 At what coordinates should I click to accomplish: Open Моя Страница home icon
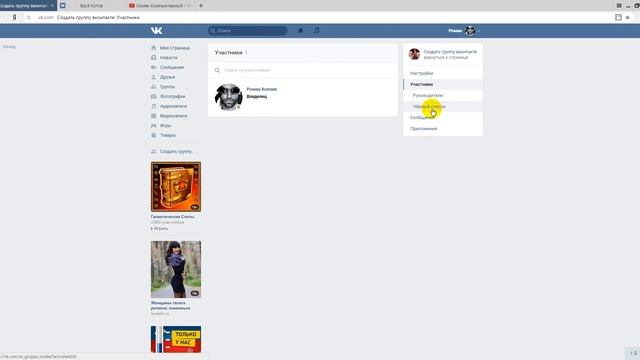(153, 48)
